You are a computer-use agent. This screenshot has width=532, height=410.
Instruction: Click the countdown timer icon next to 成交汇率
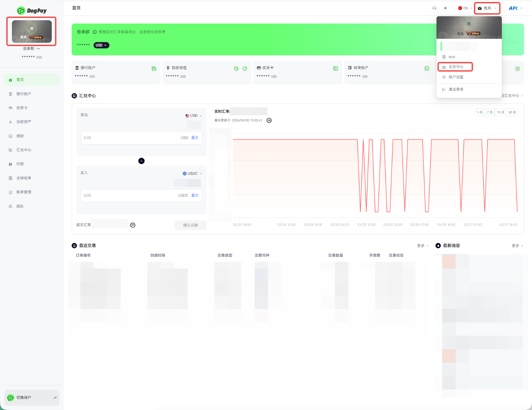click(x=133, y=225)
